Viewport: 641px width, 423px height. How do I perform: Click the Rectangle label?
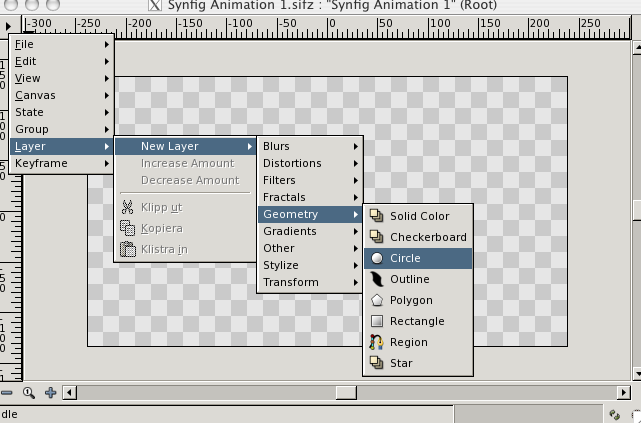(417, 321)
